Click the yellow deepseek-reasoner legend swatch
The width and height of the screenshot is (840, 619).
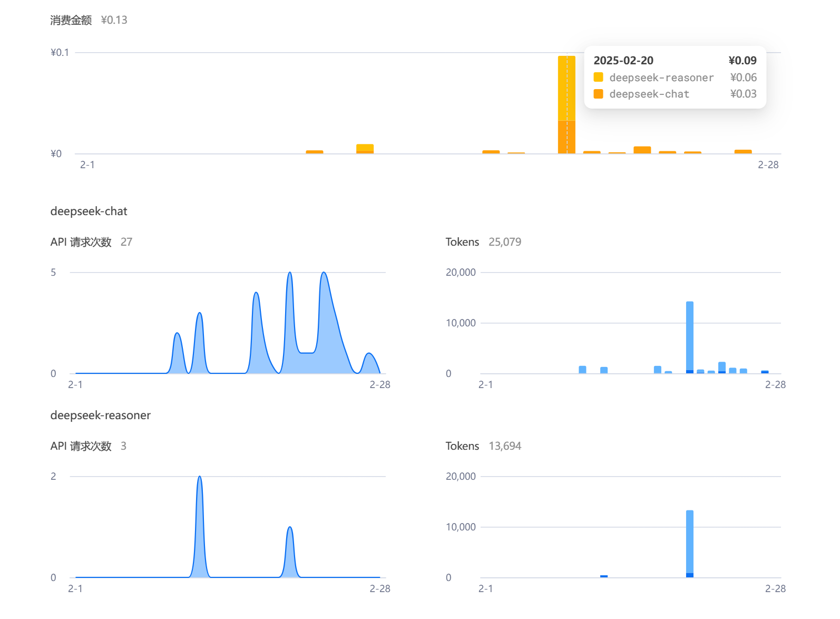point(598,78)
